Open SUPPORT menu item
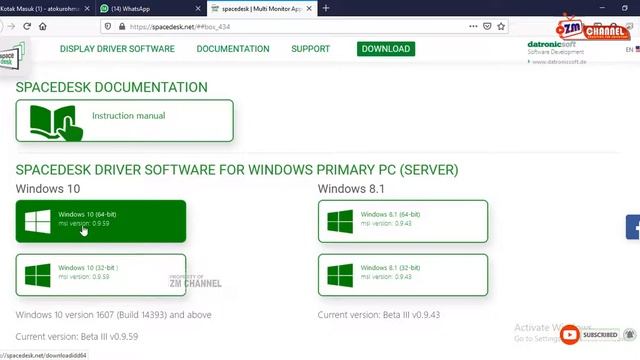This screenshot has height=360, width=640. [311, 49]
